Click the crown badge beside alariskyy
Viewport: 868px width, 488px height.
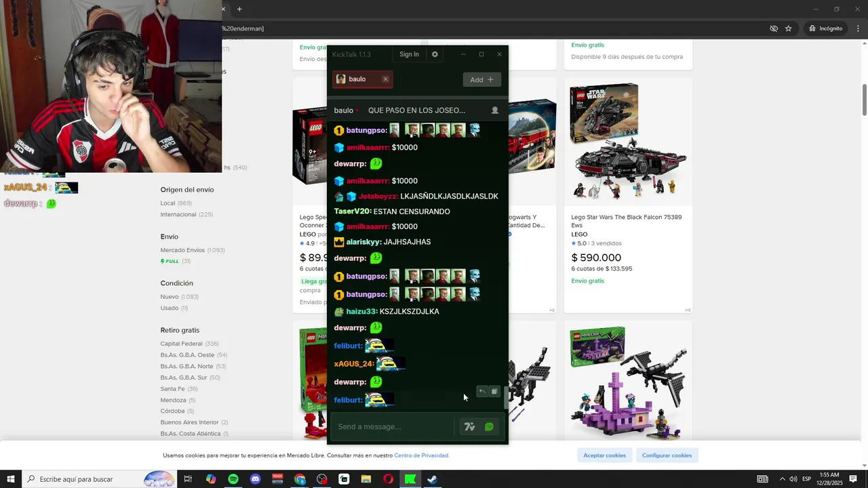click(x=339, y=242)
